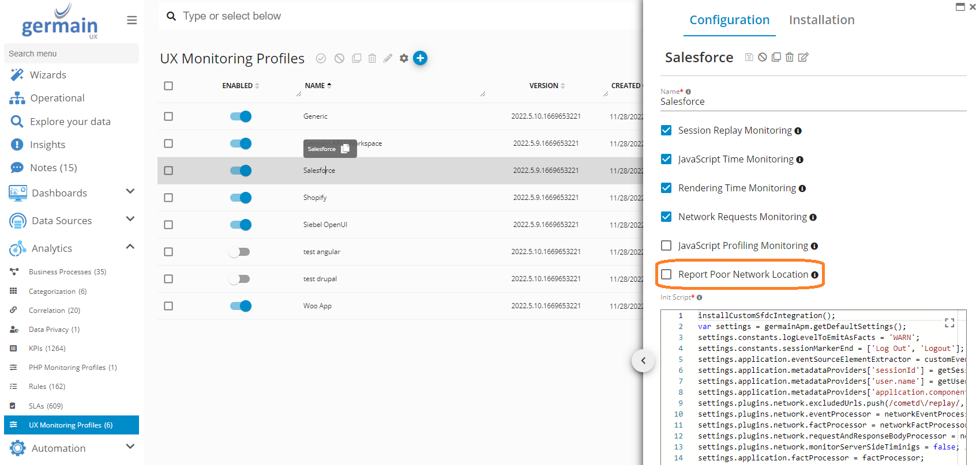
Task: Toggle the hamburger menu icon
Action: click(132, 20)
